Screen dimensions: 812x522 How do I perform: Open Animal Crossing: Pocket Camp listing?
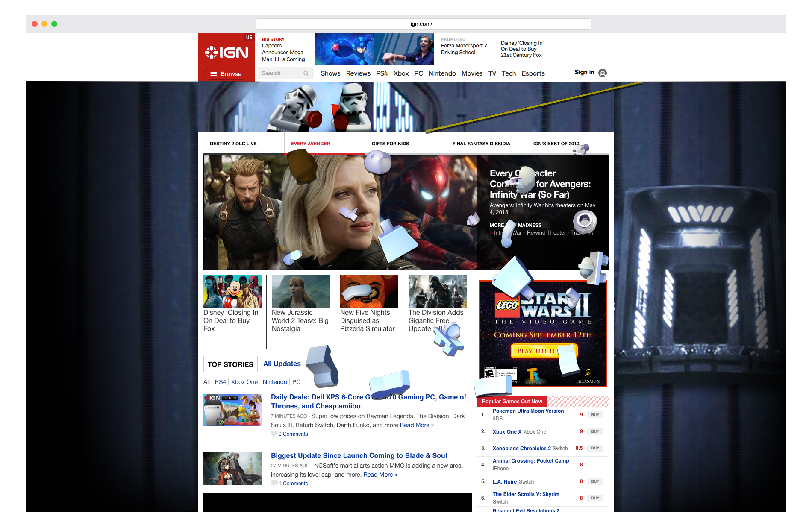pos(531,461)
